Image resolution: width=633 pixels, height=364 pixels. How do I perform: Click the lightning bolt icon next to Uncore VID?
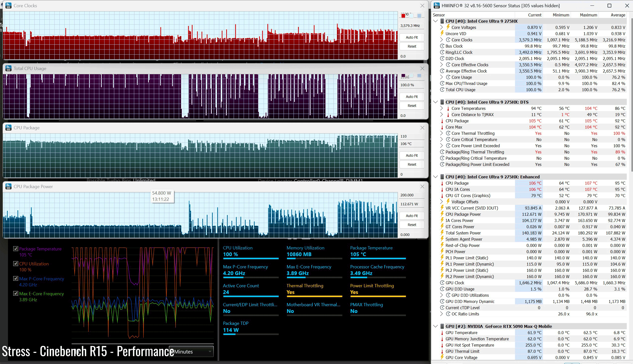(x=442, y=33)
